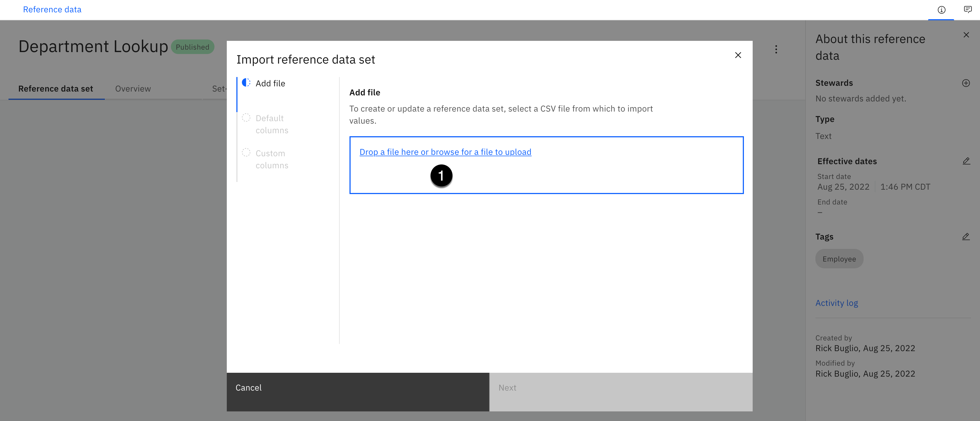Select the Custom columns step
This screenshot has height=421, width=980.
click(x=271, y=159)
